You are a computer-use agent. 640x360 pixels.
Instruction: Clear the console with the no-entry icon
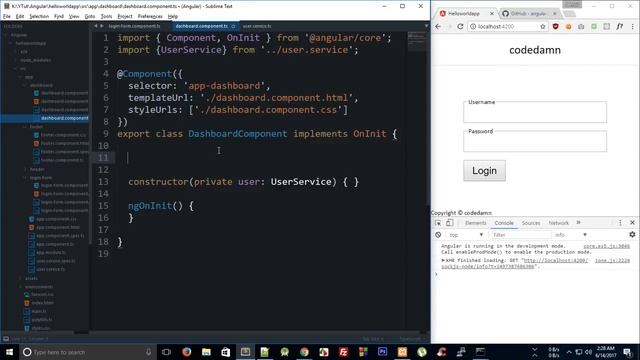point(438,235)
